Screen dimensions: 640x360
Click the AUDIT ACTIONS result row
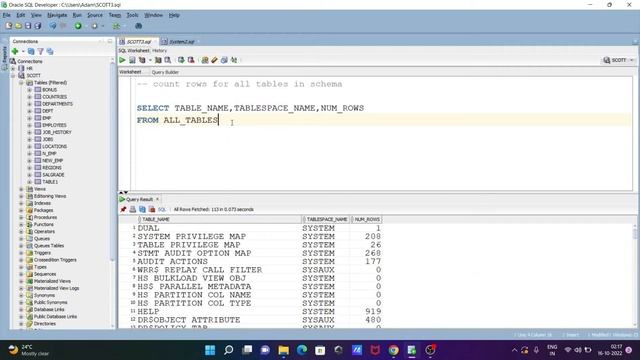[256, 261]
